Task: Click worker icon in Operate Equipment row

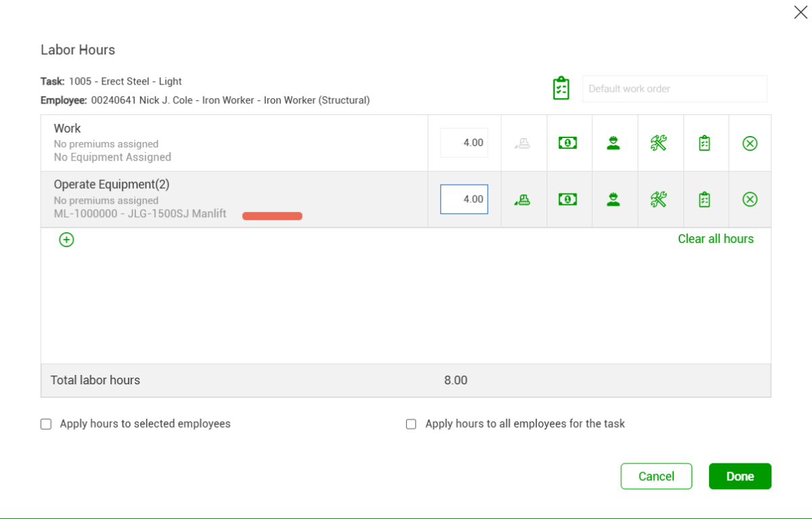Action: pyautogui.click(x=614, y=200)
